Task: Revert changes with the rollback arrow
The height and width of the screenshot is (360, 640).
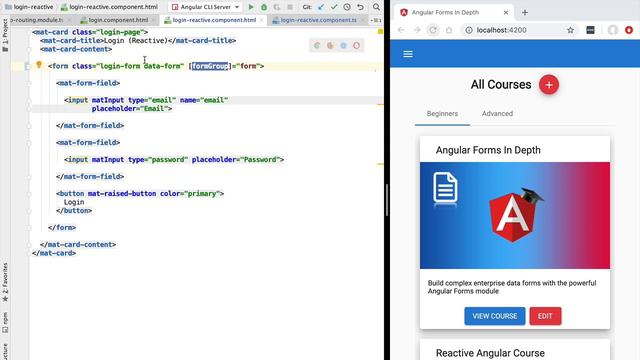Action: (360, 7)
